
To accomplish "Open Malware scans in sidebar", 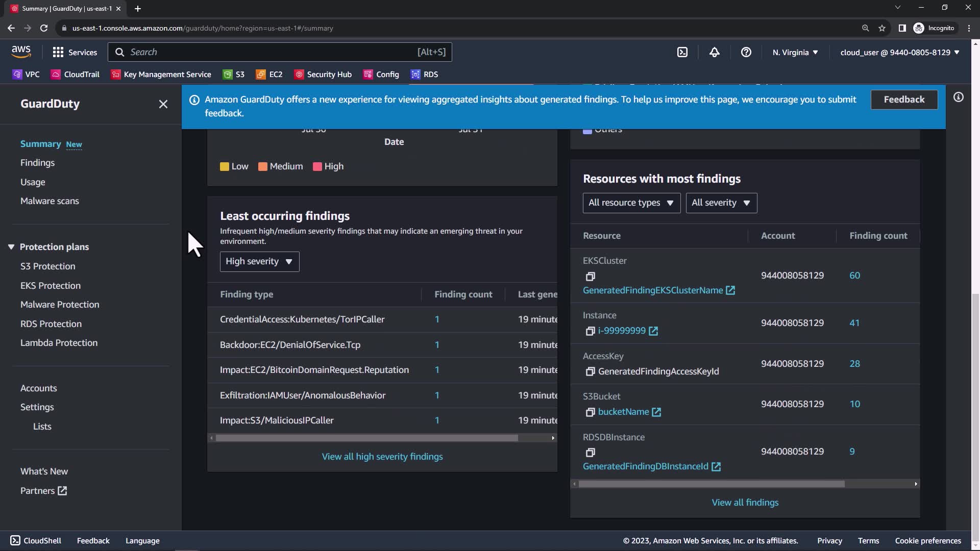I will tap(50, 201).
